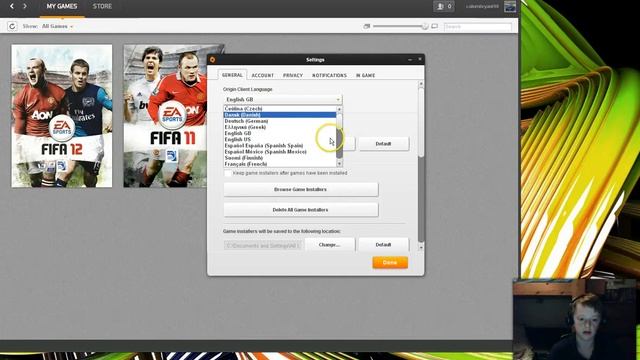This screenshot has height=360, width=640.
Task: Choose Greek from the language list
Action: point(280,127)
